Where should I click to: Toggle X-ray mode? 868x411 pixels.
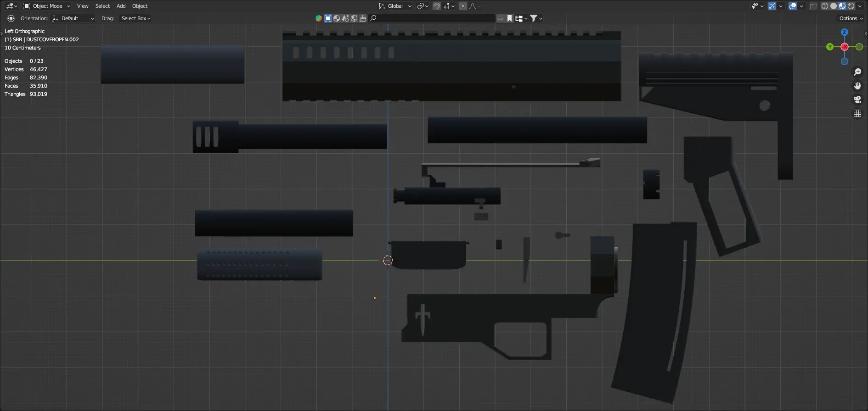click(813, 6)
